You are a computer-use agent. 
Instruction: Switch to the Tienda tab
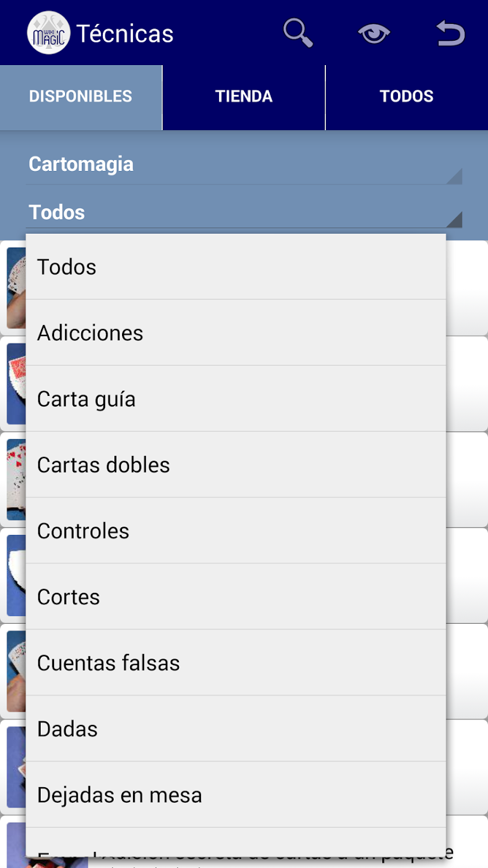pos(244,97)
